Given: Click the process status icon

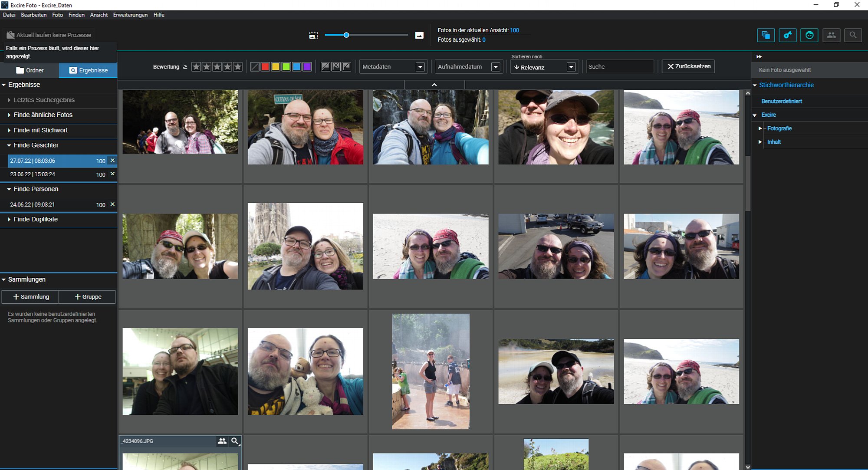Looking at the screenshot, I should (10, 35).
